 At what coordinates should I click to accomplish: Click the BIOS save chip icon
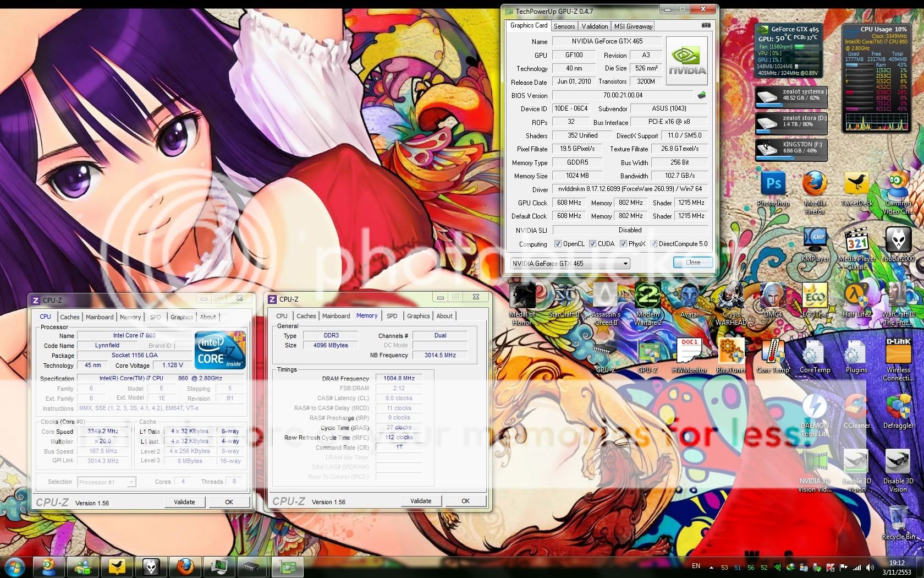[702, 95]
